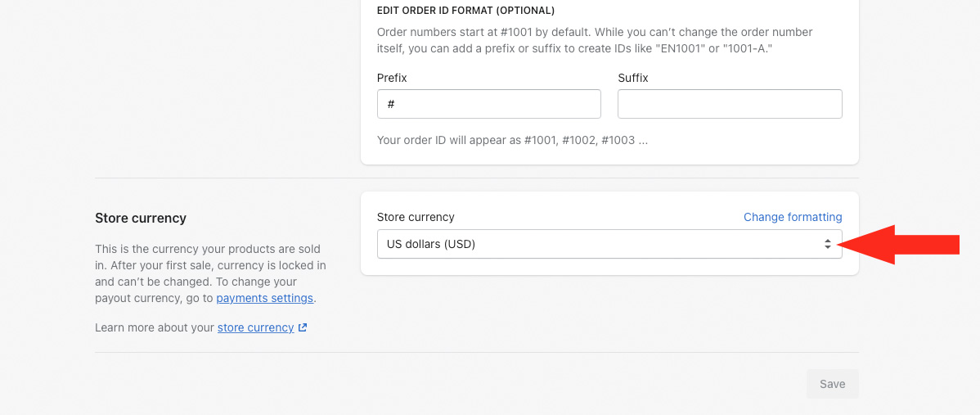Open the Change formatting link

pyautogui.click(x=793, y=217)
